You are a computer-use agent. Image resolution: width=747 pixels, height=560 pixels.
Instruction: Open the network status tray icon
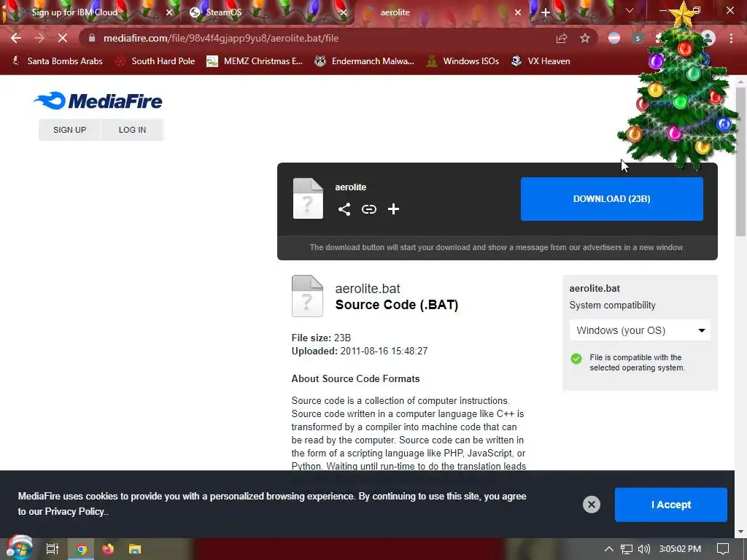pyautogui.click(x=627, y=549)
